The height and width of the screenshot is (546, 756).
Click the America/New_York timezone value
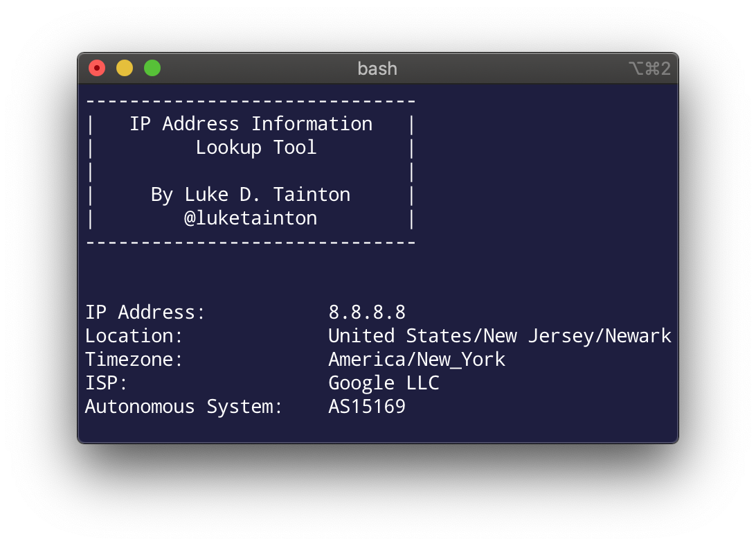417,360
